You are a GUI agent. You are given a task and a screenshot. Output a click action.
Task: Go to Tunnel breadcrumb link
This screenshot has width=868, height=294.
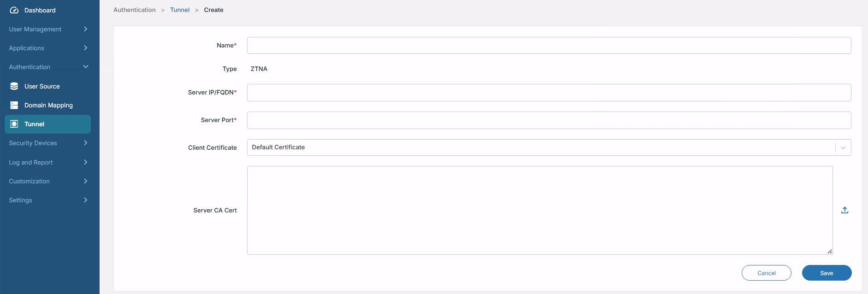click(x=180, y=10)
